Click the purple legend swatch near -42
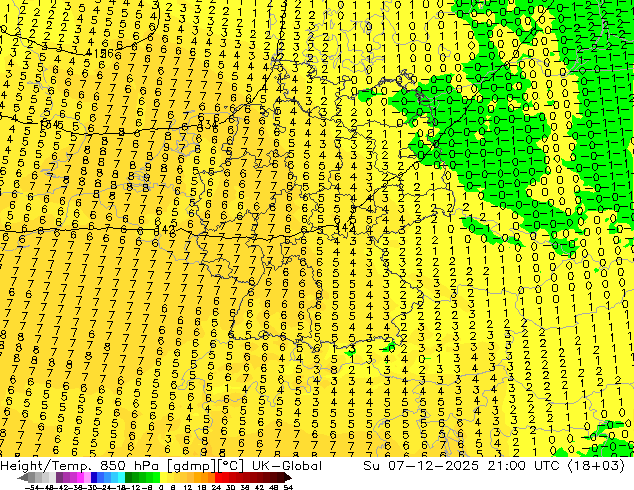Image resolution: width=634 pixels, height=490 pixels. (x=59, y=477)
